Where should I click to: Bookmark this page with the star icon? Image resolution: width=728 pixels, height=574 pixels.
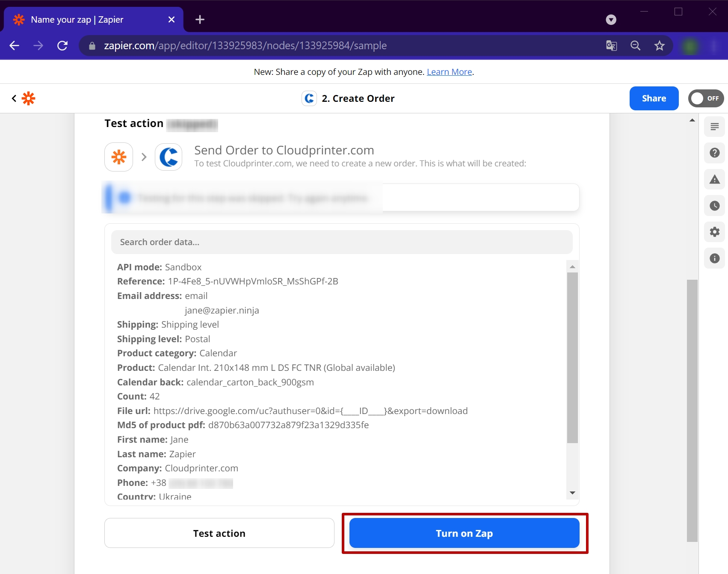coord(660,46)
